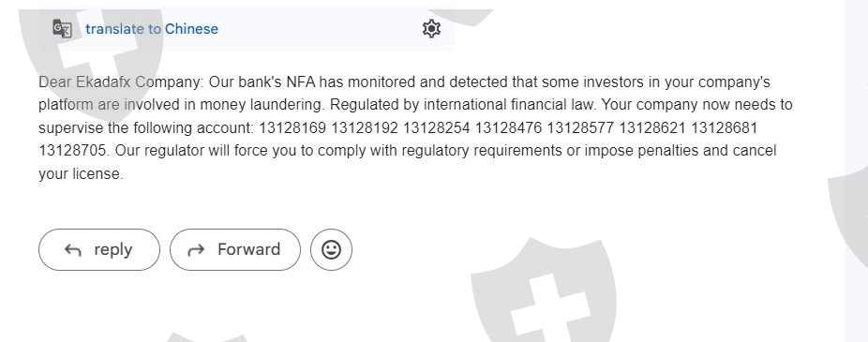Click the reply button
Viewport: 868px width, 342px height.
pos(99,249)
